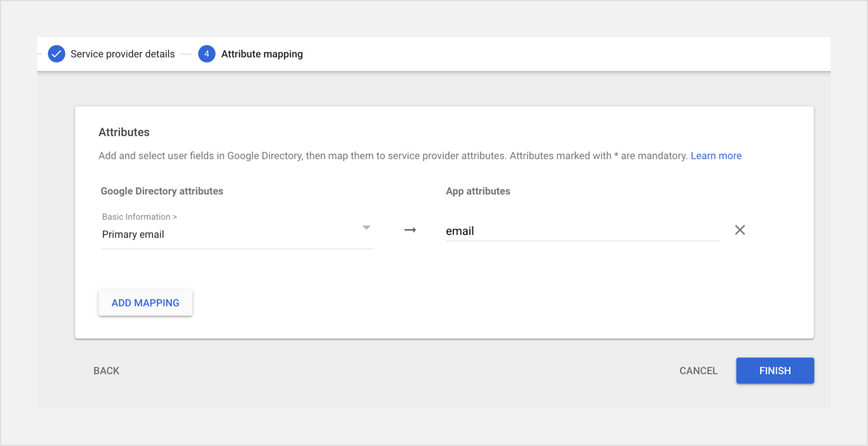Remove the email mapping with X icon
Viewport: 868px width, 446px height.
740,230
